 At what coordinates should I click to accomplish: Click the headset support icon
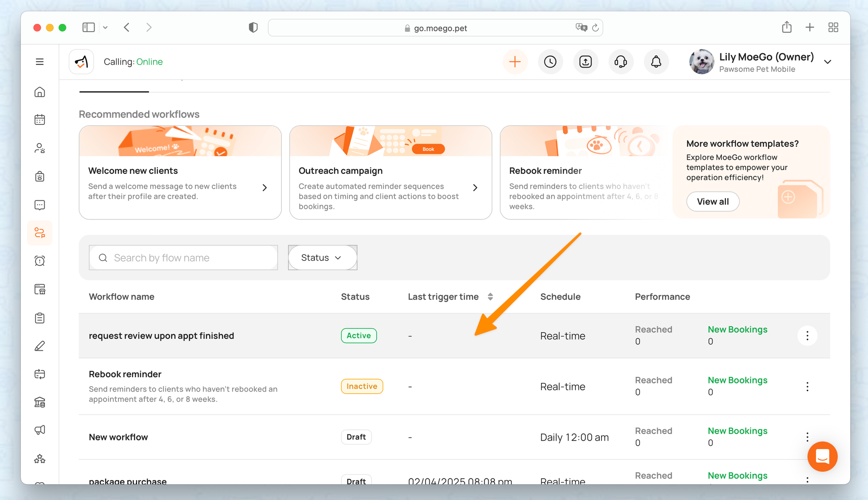point(621,62)
